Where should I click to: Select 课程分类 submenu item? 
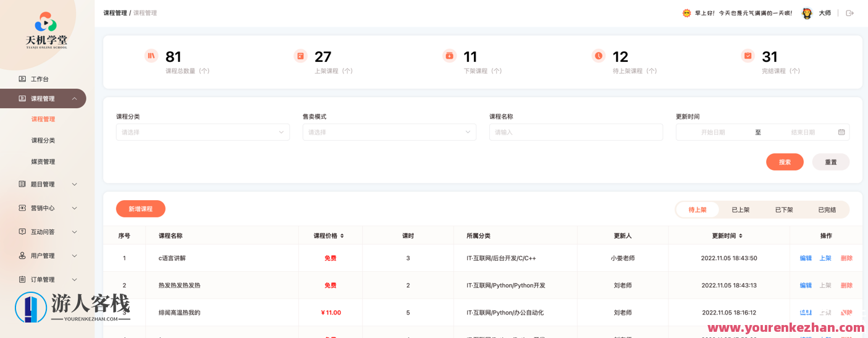click(x=43, y=140)
